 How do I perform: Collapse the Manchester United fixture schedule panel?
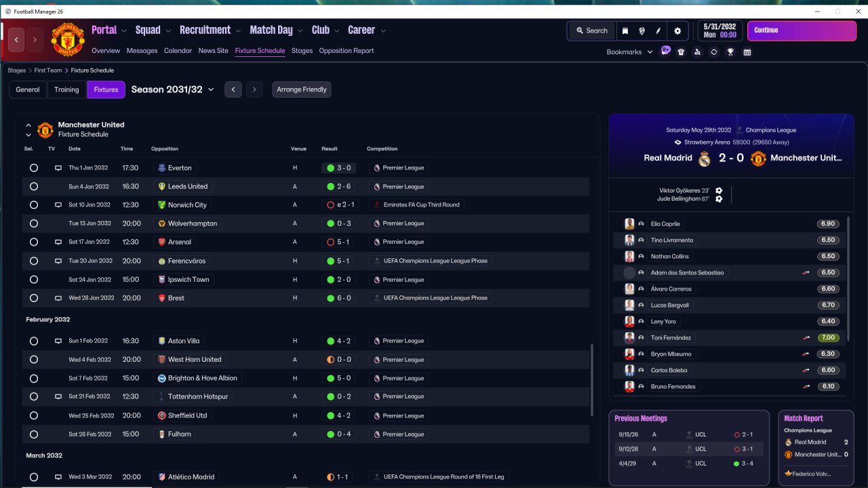point(28,125)
